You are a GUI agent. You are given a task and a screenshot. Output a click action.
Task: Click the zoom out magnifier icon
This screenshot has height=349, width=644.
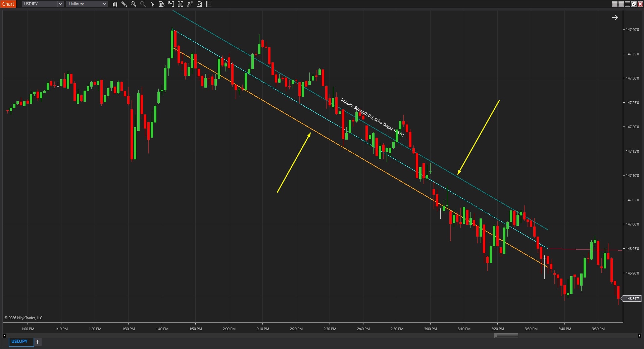click(143, 4)
